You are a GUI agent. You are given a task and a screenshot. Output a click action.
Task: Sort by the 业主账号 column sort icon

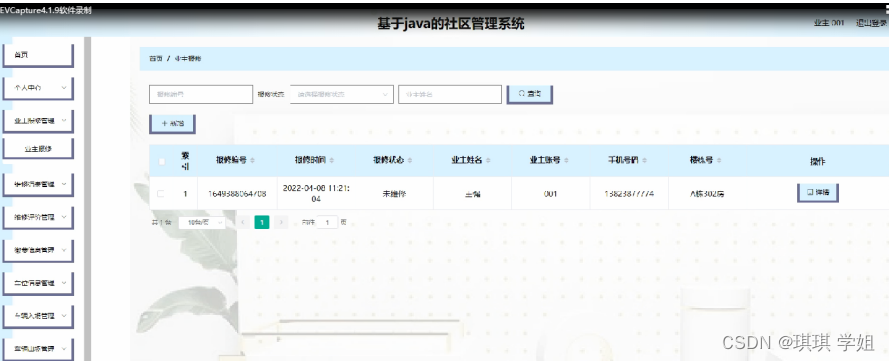(566, 161)
